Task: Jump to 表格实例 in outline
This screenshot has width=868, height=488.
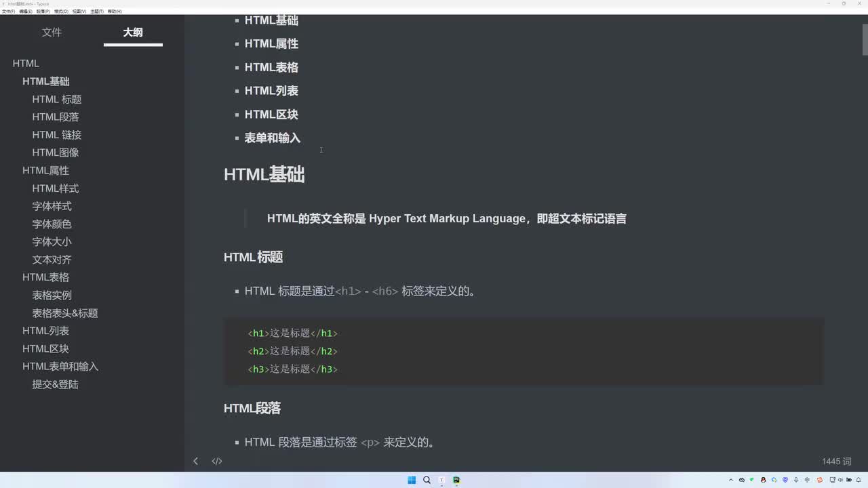Action: (x=52, y=295)
